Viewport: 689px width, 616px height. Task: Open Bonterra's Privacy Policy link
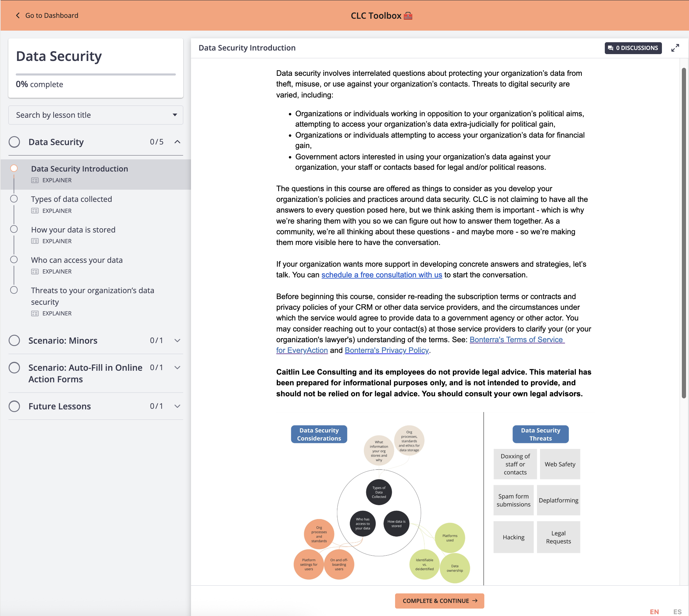point(387,350)
